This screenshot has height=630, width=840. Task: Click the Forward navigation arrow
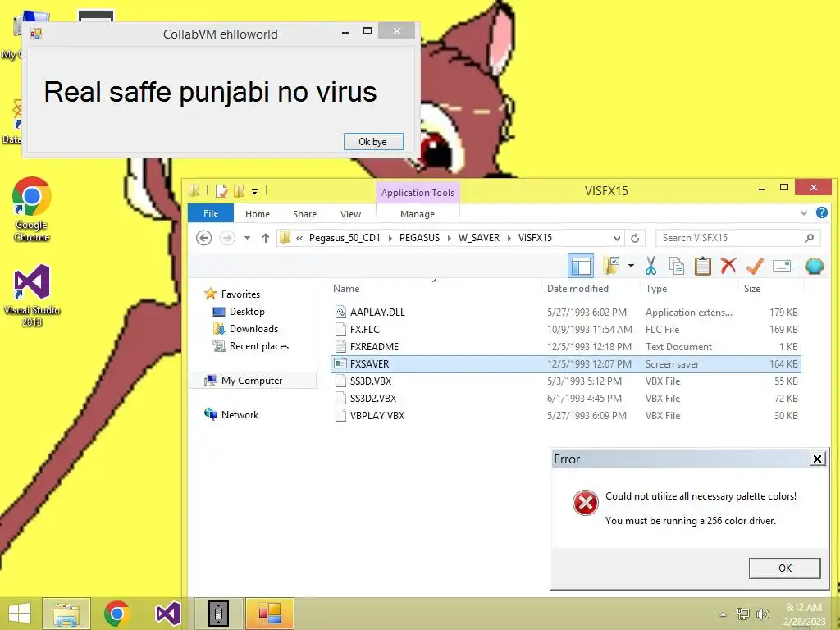pos(228,238)
